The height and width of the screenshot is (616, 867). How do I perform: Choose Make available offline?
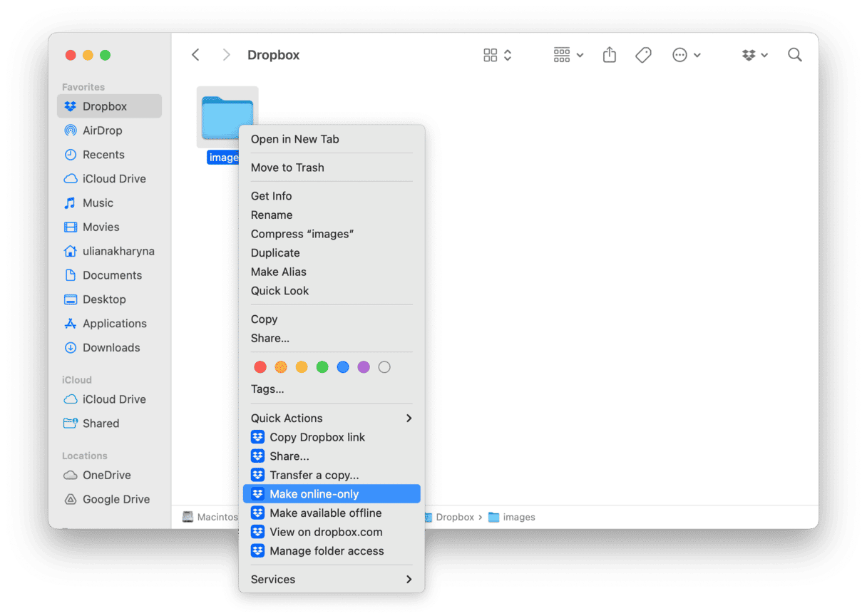click(x=332, y=513)
